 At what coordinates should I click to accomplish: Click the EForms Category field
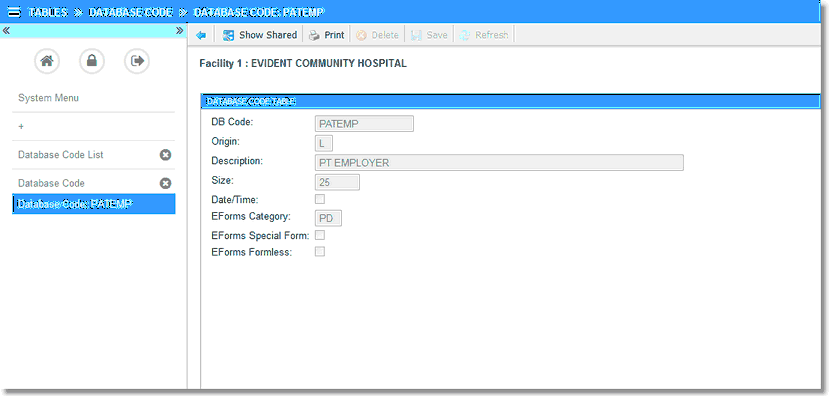point(328,218)
